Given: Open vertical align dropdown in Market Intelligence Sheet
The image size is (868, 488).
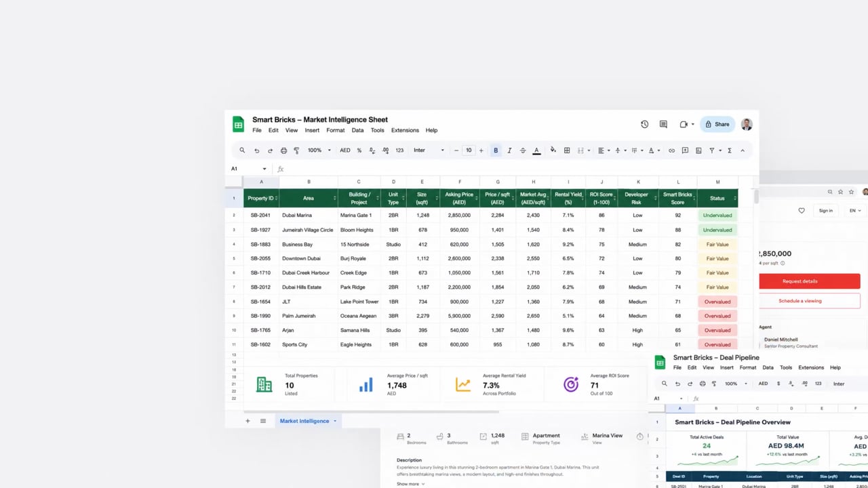Looking at the screenshot, I should [619, 150].
